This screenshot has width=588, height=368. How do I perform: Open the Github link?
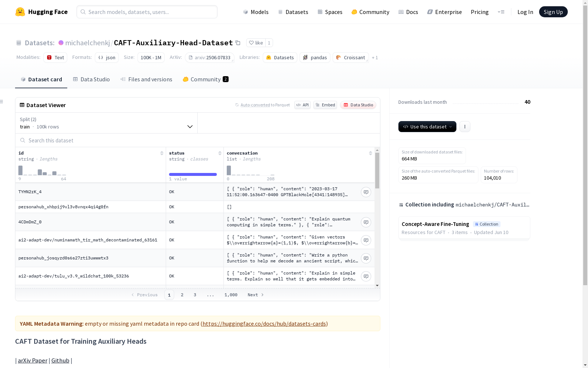click(60, 360)
